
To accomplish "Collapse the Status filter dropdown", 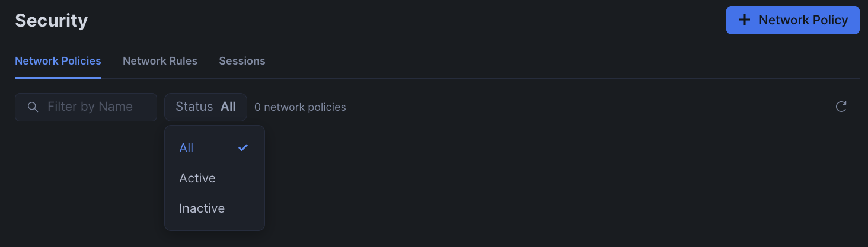I will click(x=206, y=107).
